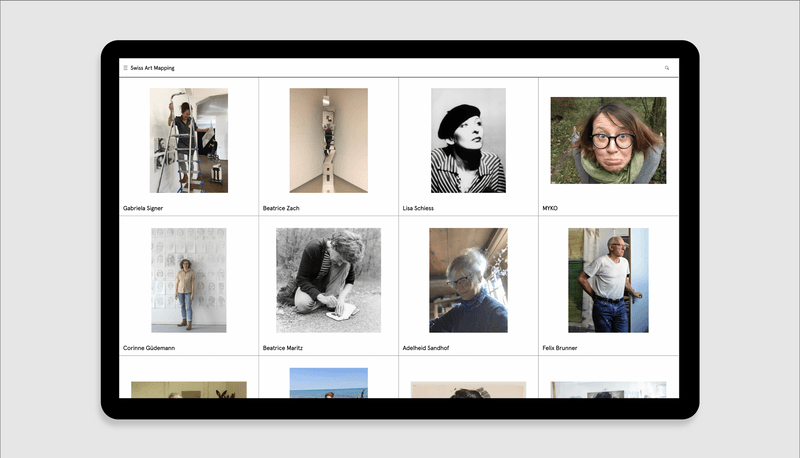Open the Adelheid Sandhof portrait
The width and height of the screenshot is (800, 458).
468,280
